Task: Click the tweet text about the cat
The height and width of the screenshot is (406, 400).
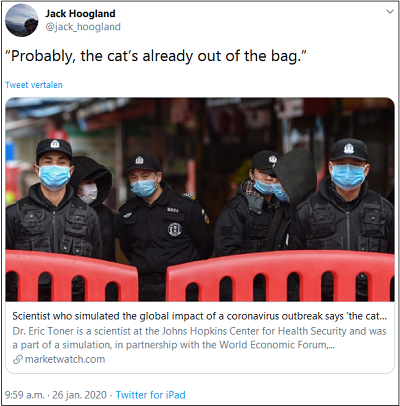Action: (x=156, y=56)
